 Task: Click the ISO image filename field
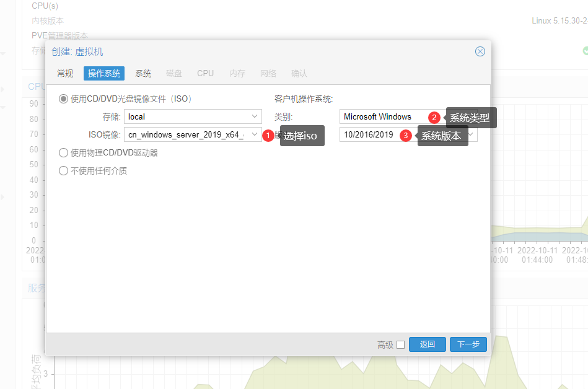[186, 134]
